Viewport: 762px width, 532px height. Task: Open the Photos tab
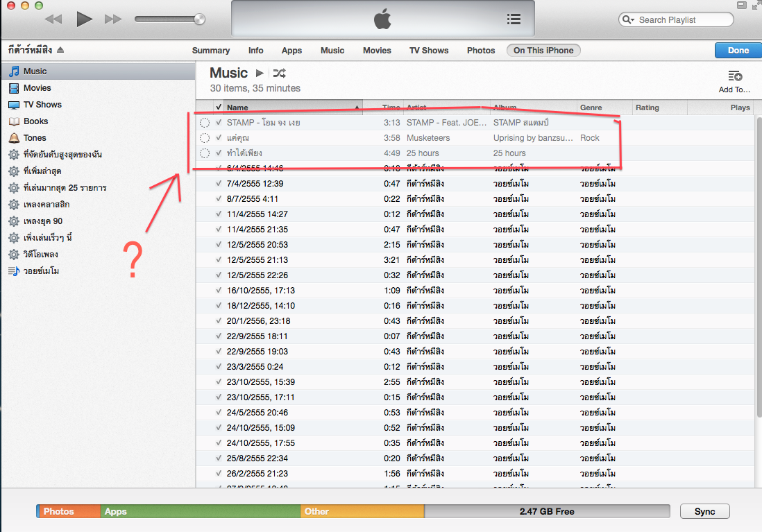481,51
